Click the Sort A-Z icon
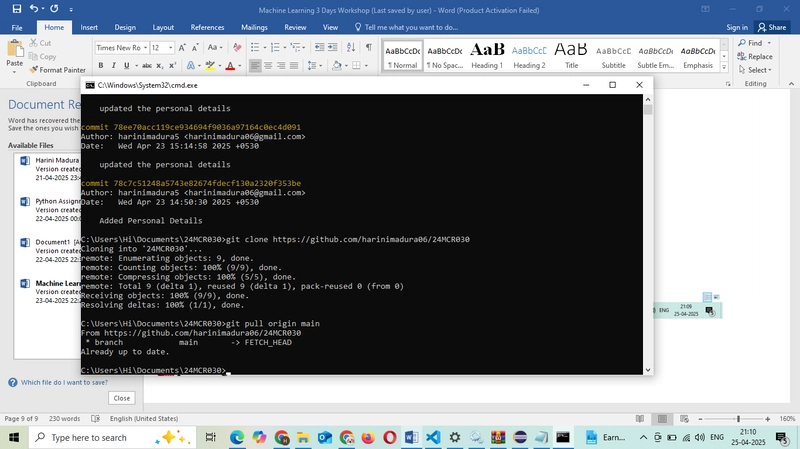This screenshot has width=800, height=449. tap(351, 47)
